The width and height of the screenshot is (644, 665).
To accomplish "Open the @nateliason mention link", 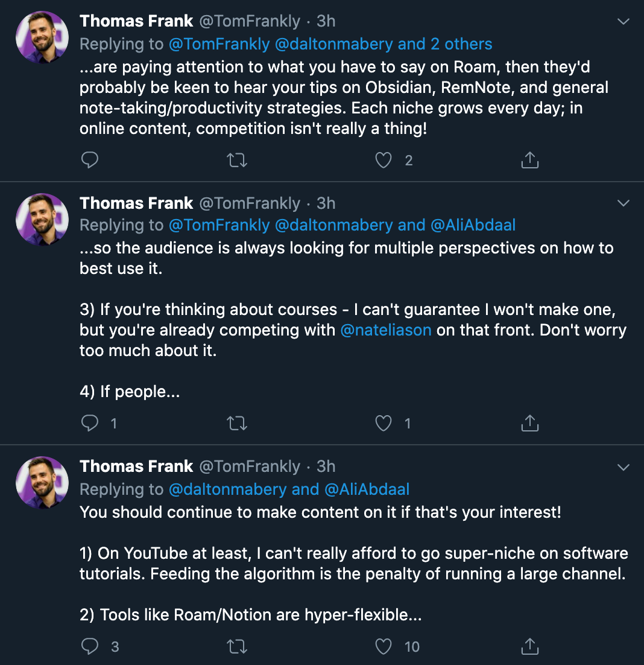I will 386,330.
